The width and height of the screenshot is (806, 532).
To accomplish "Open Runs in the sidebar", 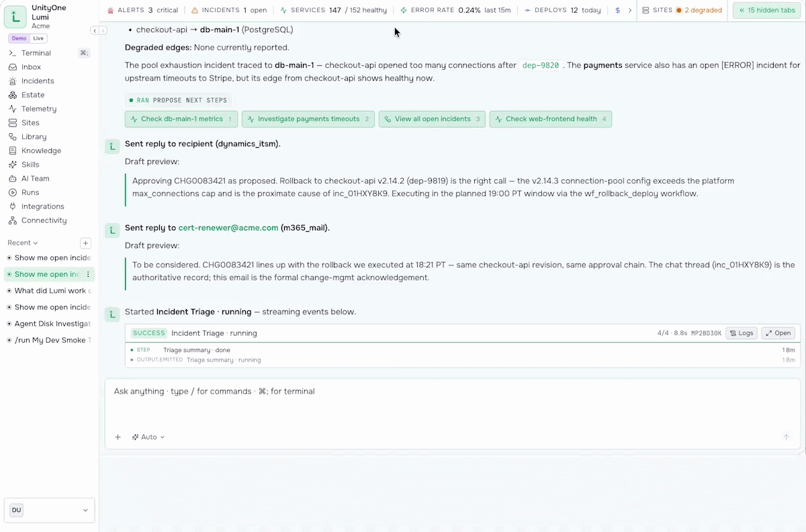I will [30, 193].
